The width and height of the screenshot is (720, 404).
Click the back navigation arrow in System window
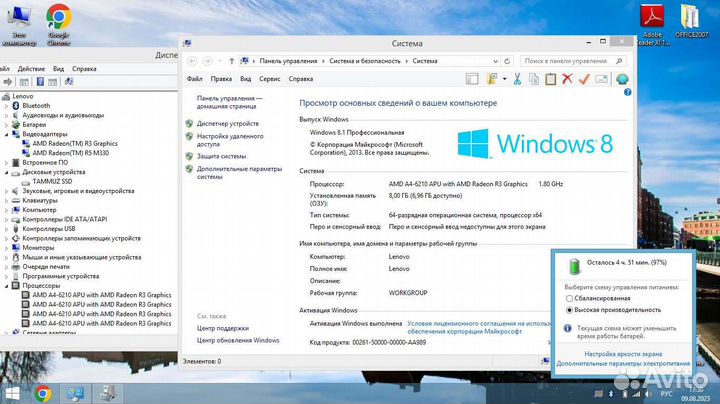[x=192, y=61]
